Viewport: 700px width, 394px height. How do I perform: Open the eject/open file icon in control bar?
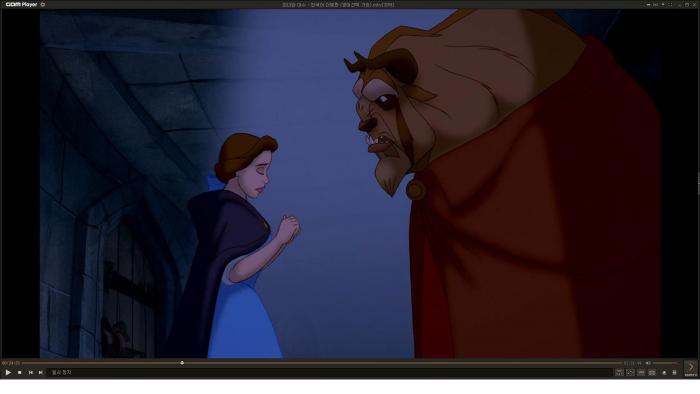(664, 373)
